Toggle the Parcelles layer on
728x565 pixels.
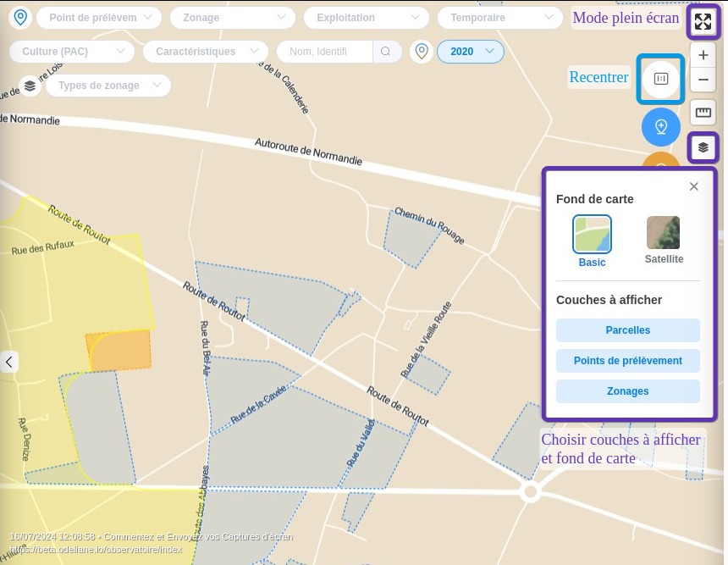tap(628, 330)
